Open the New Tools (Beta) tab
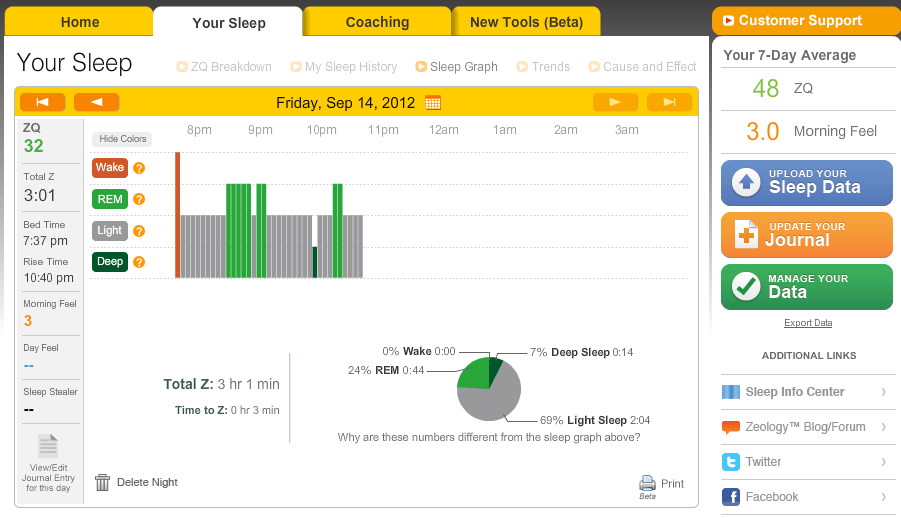Image resolution: width=901 pixels, height=518 pixels. (526, 22)
